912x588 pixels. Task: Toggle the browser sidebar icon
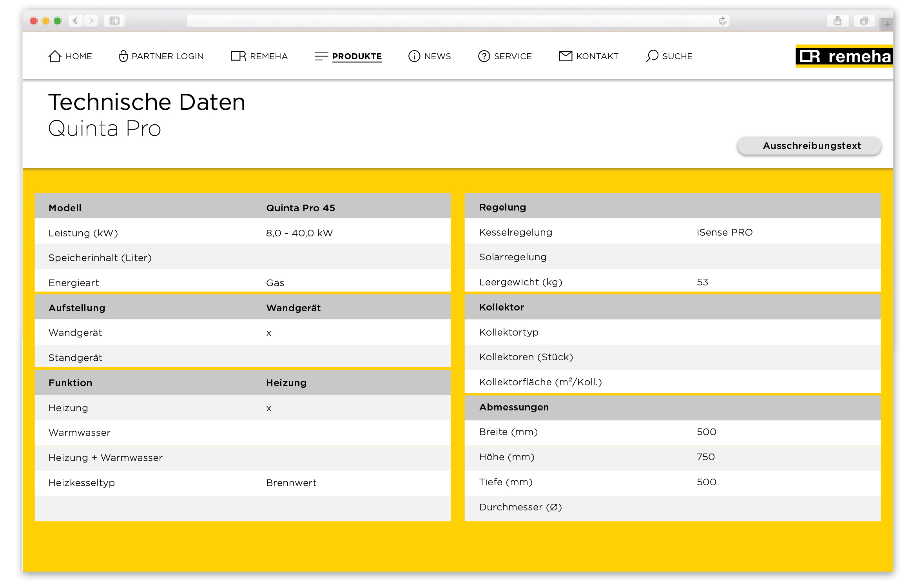[114, 20]
